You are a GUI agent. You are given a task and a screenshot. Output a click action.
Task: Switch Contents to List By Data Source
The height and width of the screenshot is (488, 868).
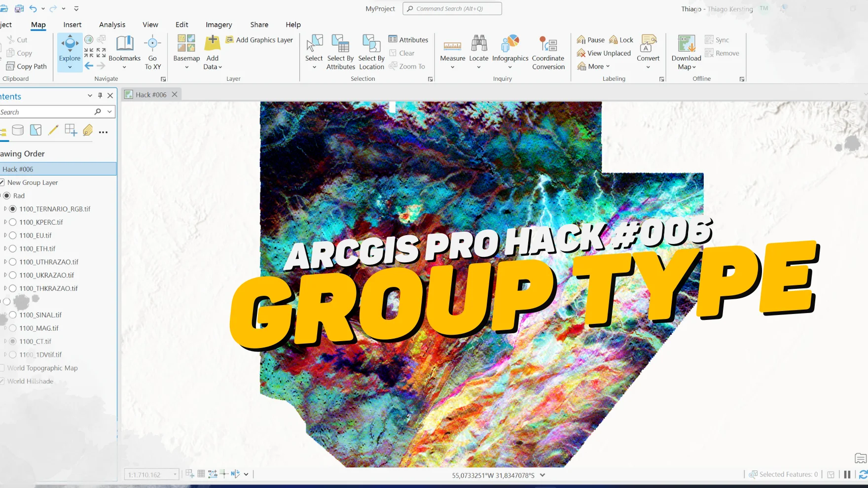point(18,131)
